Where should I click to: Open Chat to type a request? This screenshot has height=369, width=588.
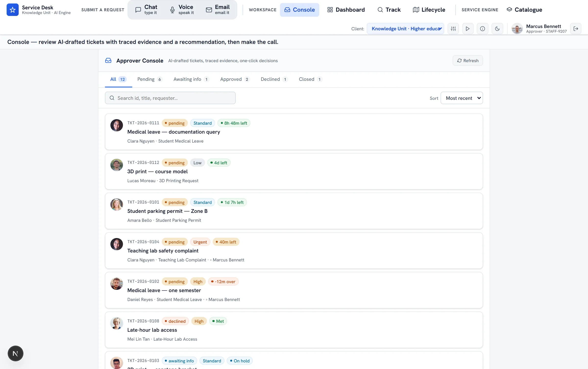[x=146, y=10]
